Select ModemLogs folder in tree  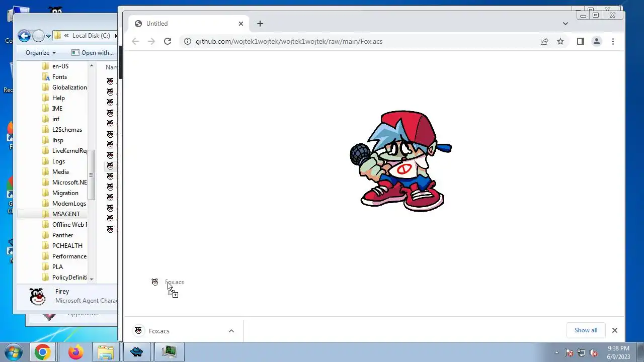(x=69, y=203)
